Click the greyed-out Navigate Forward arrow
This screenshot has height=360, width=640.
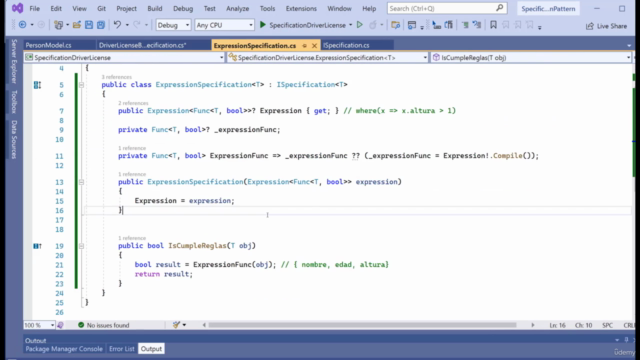41,25
